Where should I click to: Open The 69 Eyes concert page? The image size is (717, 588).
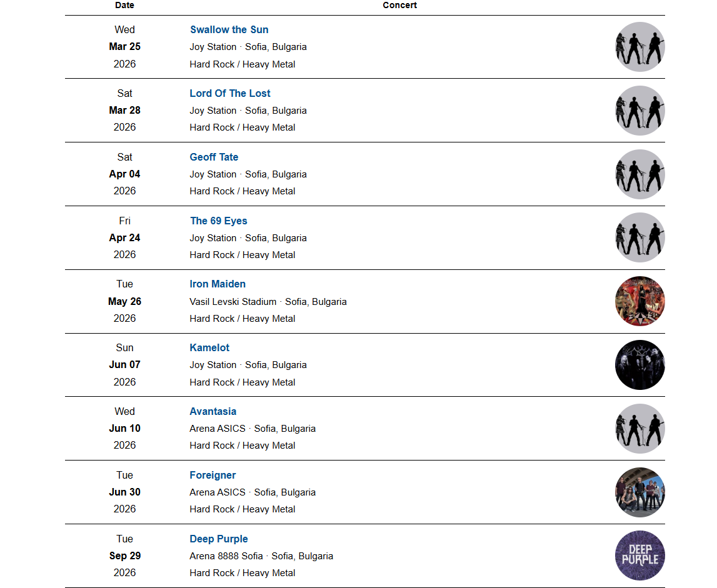click(x=218, y=221)
